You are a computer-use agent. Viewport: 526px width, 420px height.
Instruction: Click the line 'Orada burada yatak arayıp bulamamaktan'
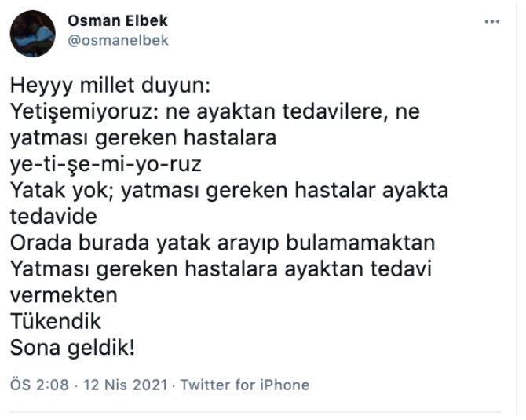point(223,243)
